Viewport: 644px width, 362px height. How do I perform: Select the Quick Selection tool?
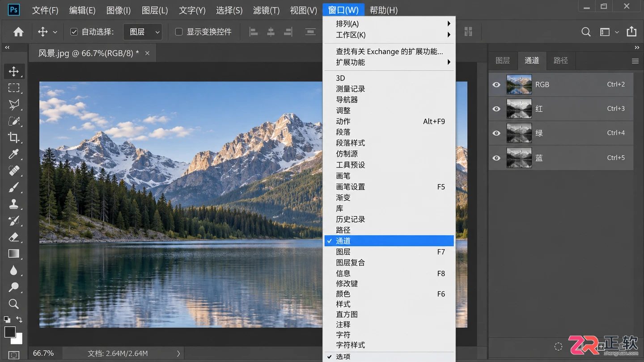tap(14, 121)
